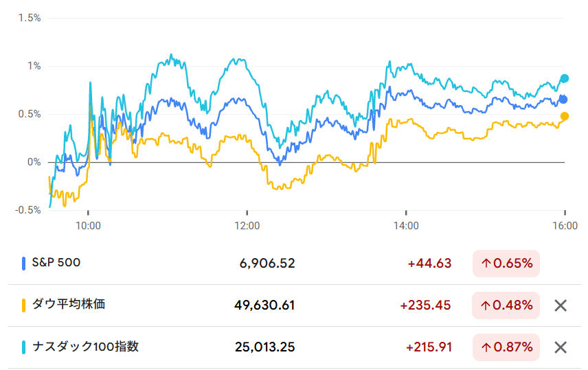Click the S&P 500 price 6,906.52

(x=267, y=264)
